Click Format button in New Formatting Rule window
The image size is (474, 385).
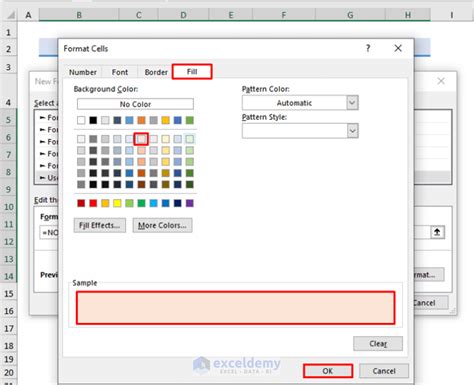tap(429, 275)
